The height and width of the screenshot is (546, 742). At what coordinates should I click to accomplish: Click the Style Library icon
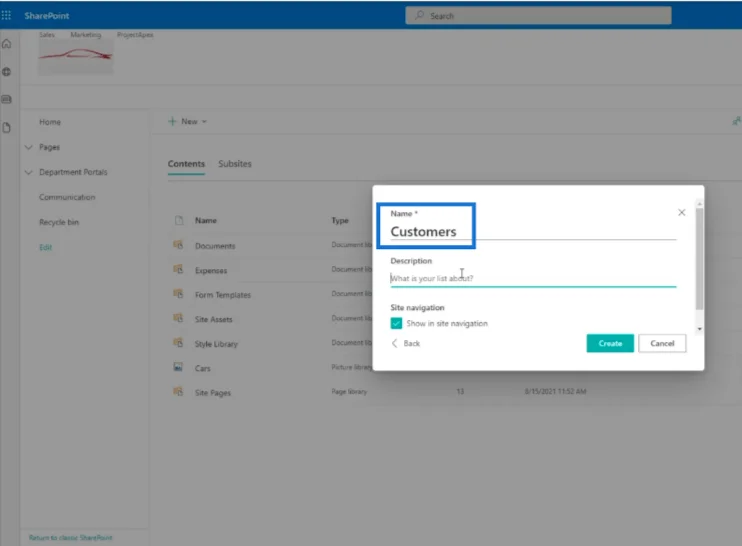tap(178, 343)
